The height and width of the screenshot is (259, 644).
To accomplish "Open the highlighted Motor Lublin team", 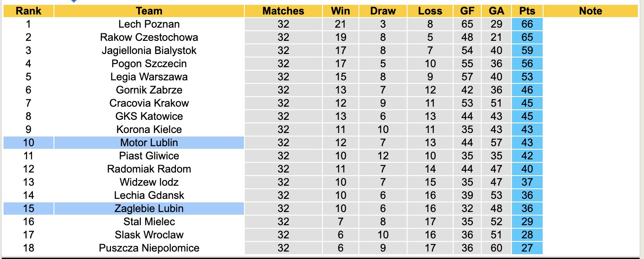I will point(149,143).
